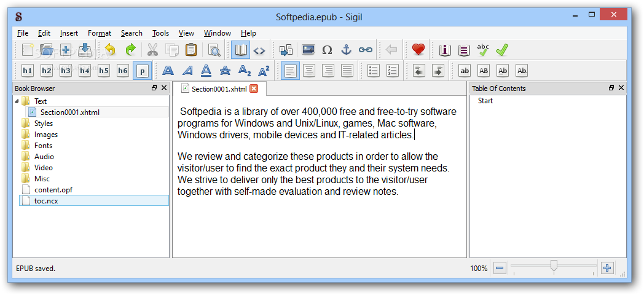Toggle the paragraph p style button
This screenshot has height=295, width=644.
[142, 71]
